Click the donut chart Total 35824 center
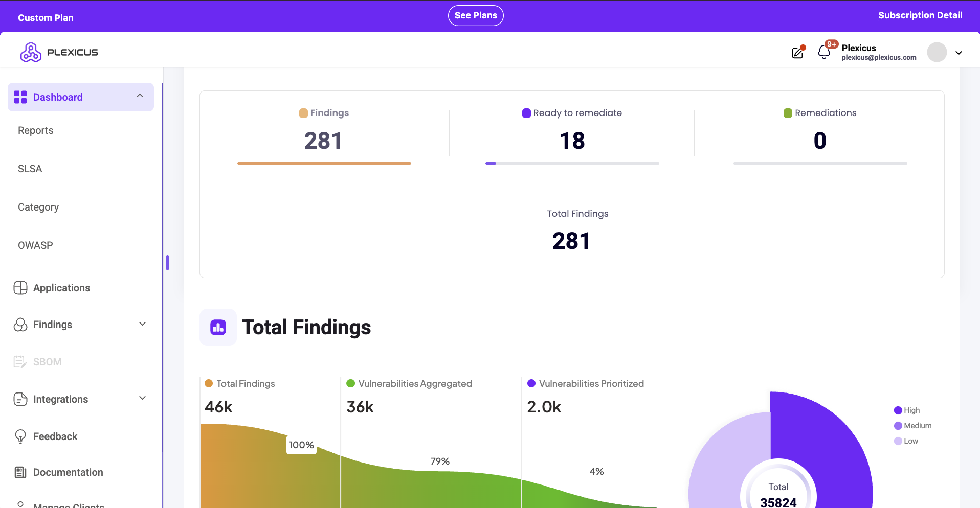980x508 pixels. (778, 495)
